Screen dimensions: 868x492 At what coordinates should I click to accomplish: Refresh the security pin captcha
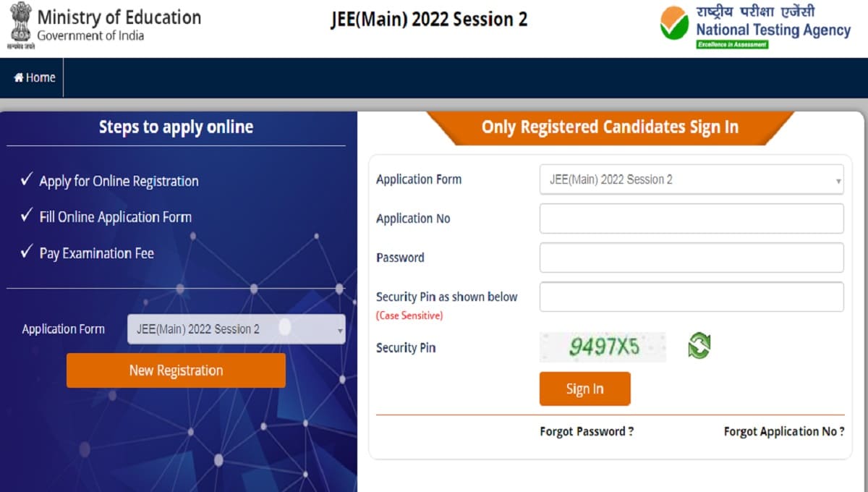[x=699, y=345]
